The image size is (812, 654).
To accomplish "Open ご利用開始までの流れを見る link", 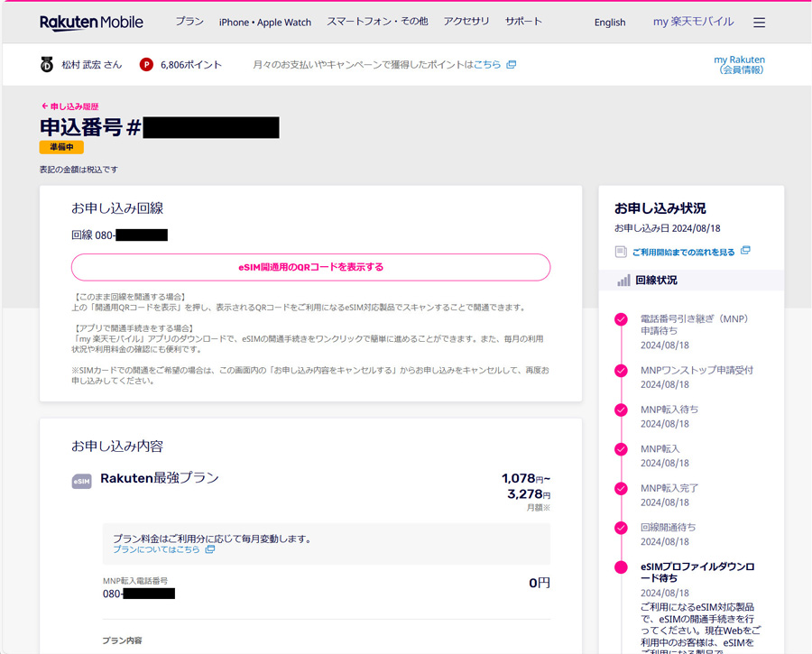I will 683,253.
